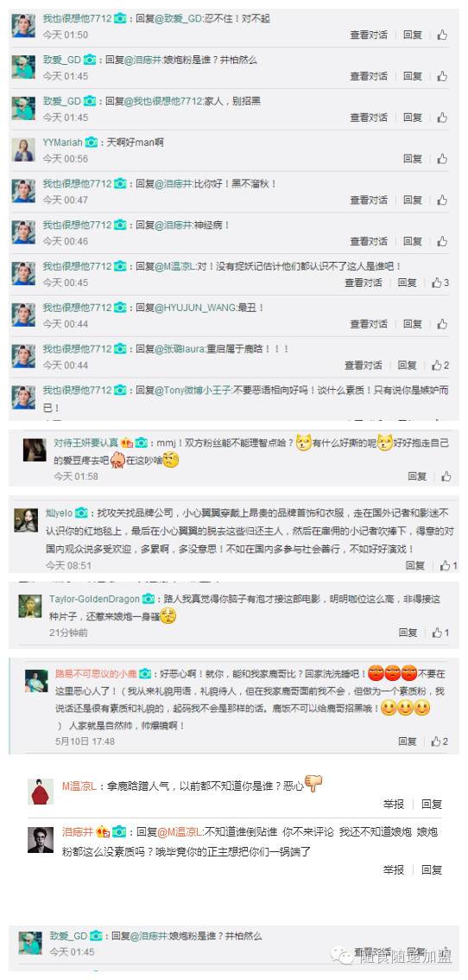This screenshot has height=980, width=468.
Task: Open 泪痣井's profile avatar
Action: [41, 839]
